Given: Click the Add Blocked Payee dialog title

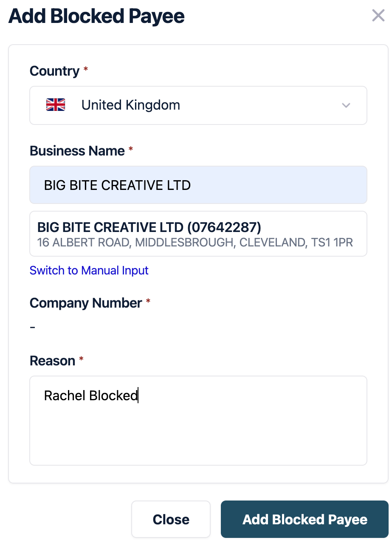Looking at the screenshot, I should pos(96,16).
